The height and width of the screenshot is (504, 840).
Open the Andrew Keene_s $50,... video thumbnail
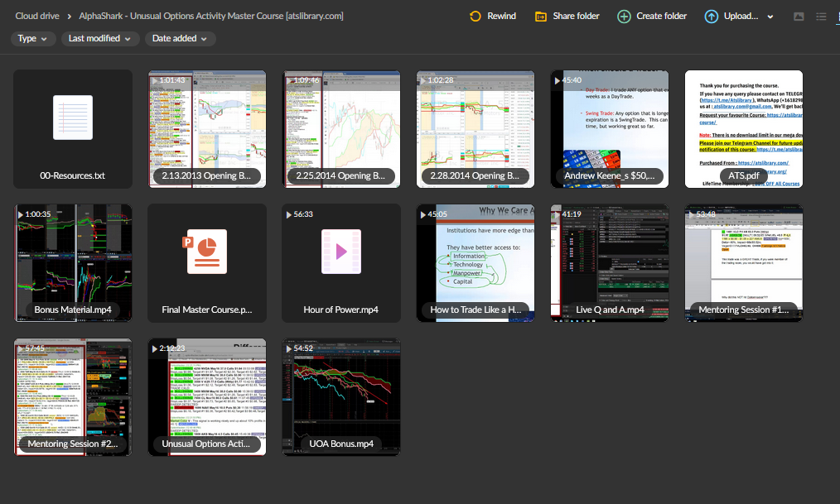(x=610, y=129)
